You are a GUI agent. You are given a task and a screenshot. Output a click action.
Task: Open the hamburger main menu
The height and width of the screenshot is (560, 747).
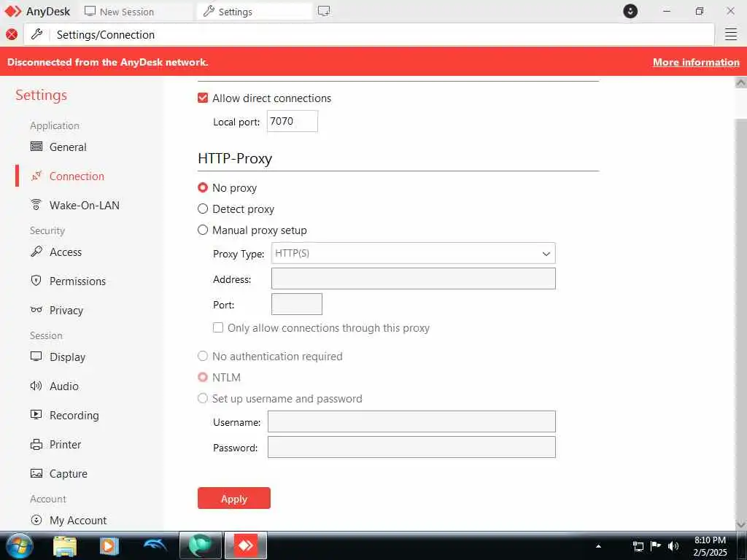pos(731,34)
